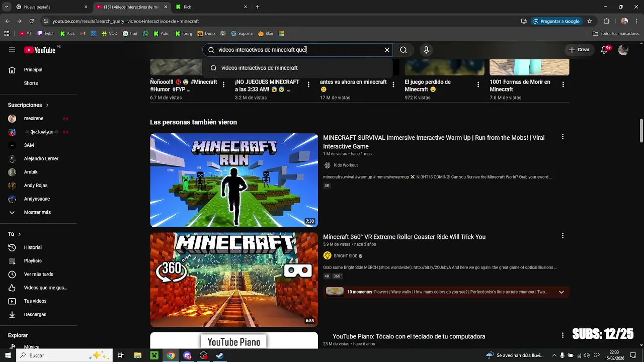Open YouTube Piano video title
Viewport: 644px width, 362px height.
(x=409, y=336)
